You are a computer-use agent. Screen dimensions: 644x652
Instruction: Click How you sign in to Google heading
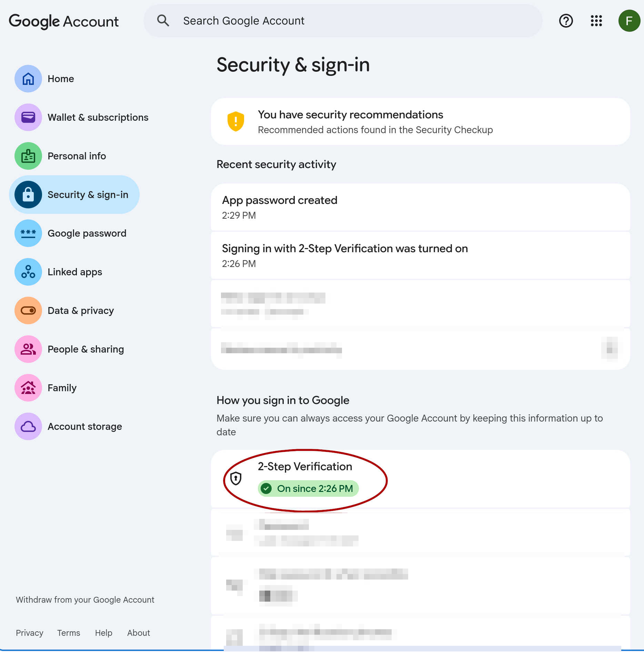point(283,400)
